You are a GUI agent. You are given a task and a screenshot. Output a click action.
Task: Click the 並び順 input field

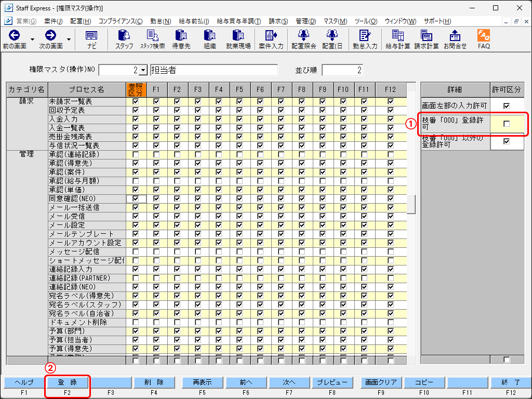(x=342, y=70)
